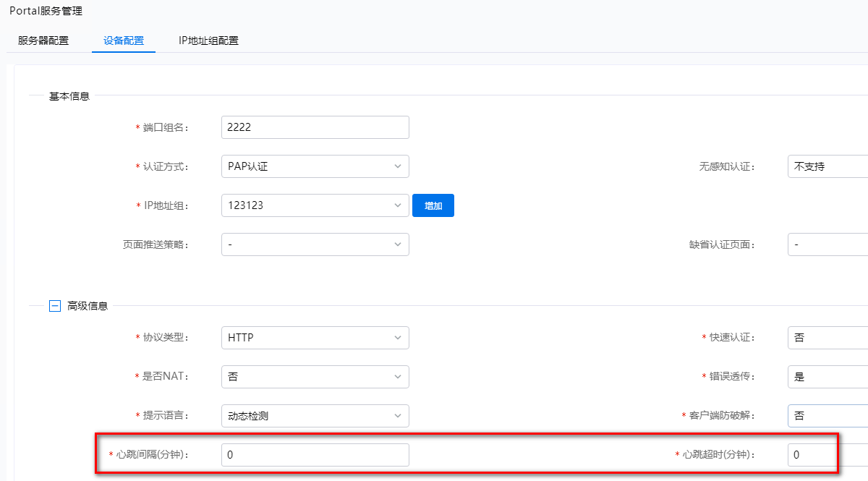Open the 快速认证 dropdown
This screenshot has width=868, height=481.
click(x=828, y=337)
